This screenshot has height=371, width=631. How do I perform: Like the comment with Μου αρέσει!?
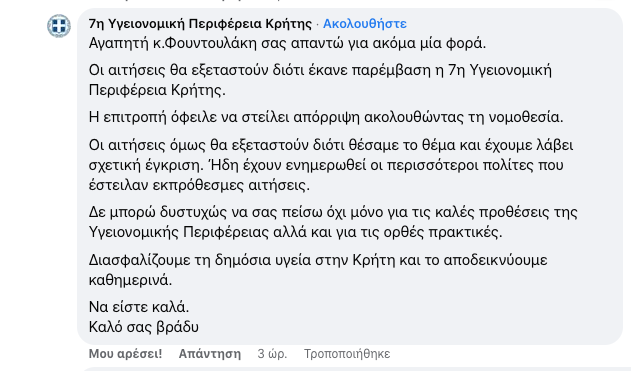pos(125,354)
